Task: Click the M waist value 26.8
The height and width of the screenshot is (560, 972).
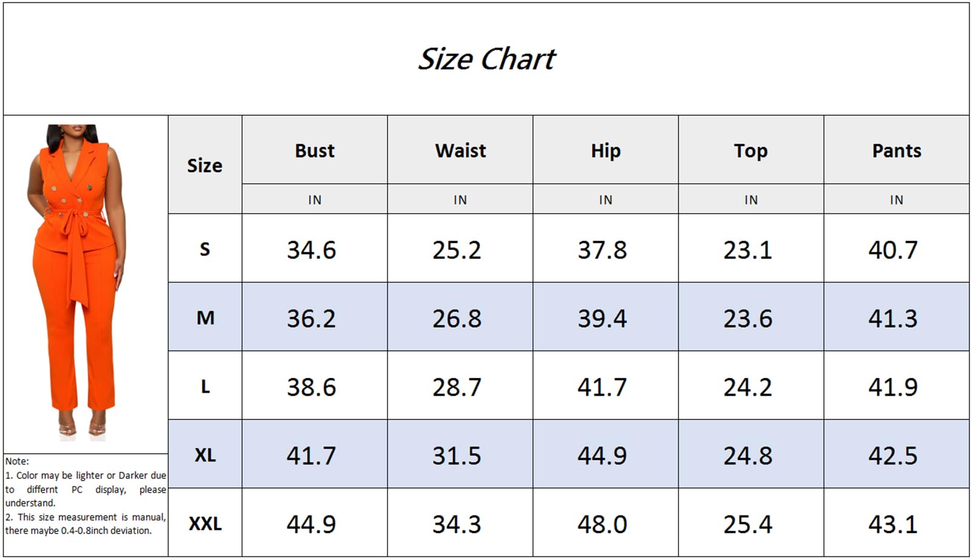Action: (x=457, y=318)
